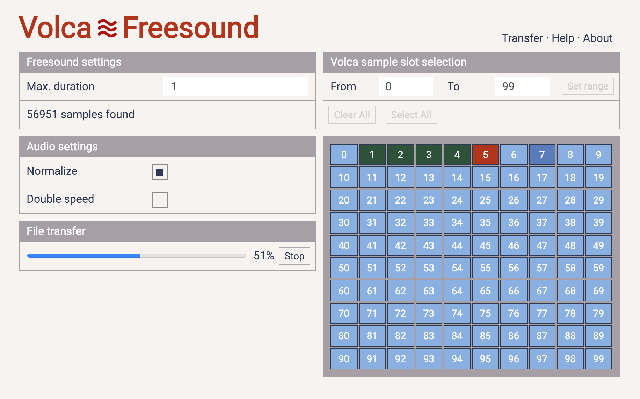The height and width of the screenshot is (399, 640).
Task: Toggle highlighted slot 7
Action: (542, 155)
